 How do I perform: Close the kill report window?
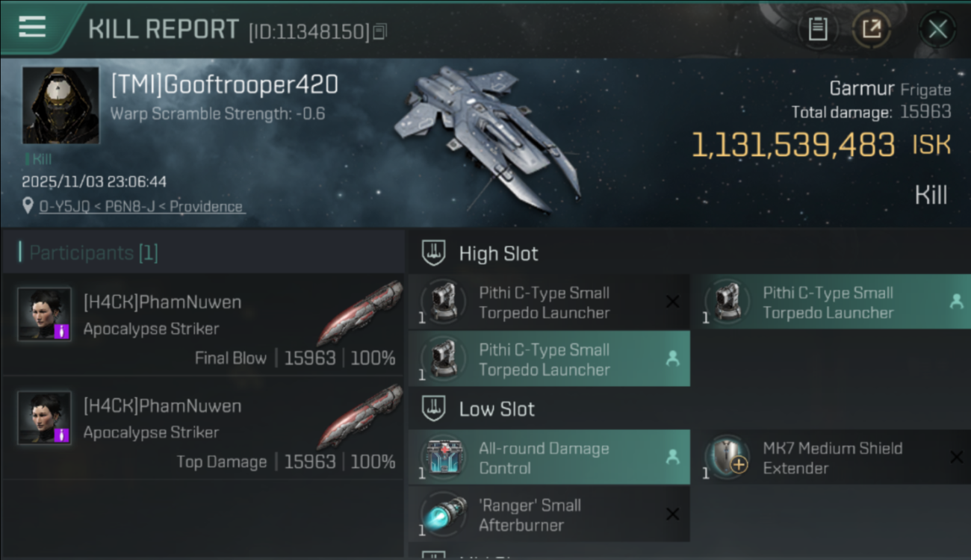pos(937,29)
